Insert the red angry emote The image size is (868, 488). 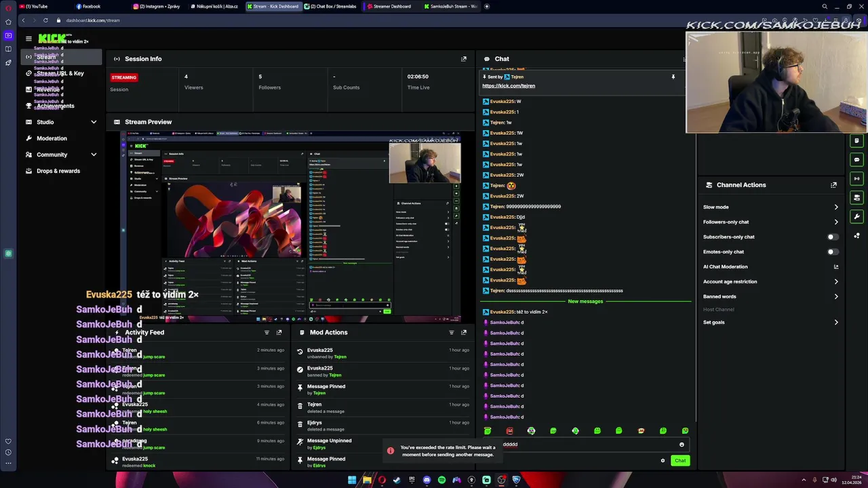tap(509, 431)
